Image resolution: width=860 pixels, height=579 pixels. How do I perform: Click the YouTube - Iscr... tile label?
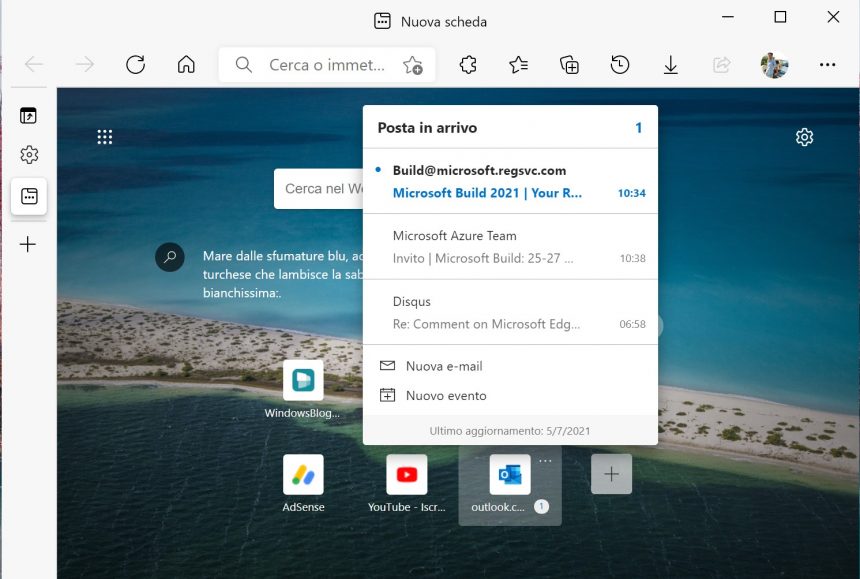coord(406,507)
